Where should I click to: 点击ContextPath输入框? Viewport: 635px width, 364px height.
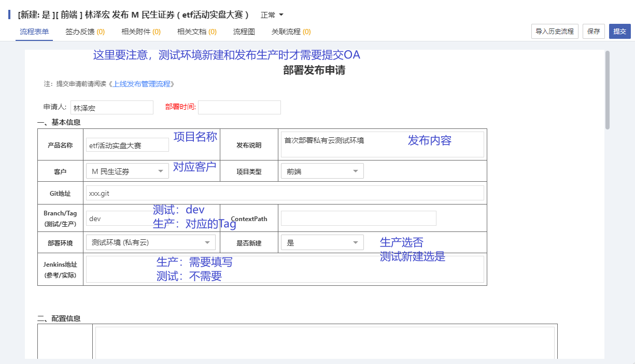(358, 218)
